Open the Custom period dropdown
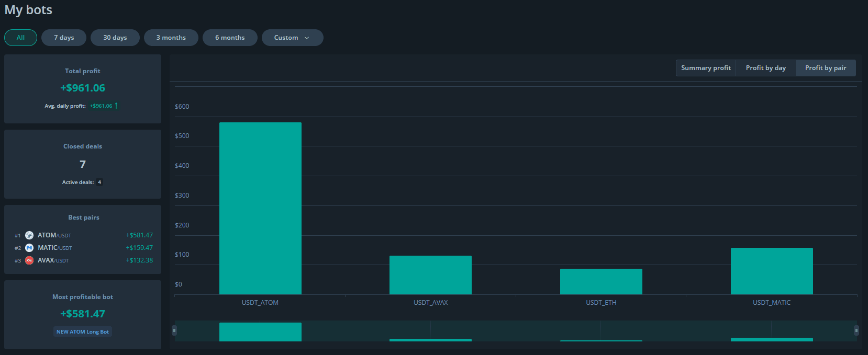 pyautogui.click(x=292, y=38)
